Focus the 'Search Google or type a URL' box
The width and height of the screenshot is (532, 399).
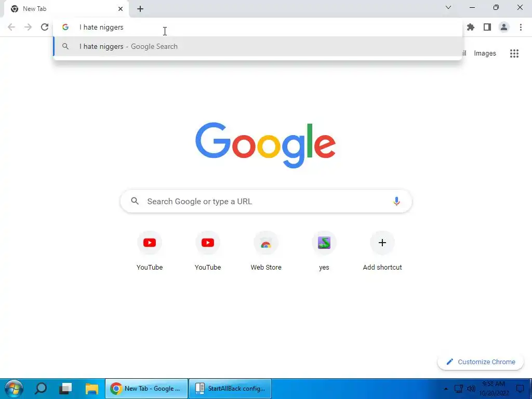[266, 201]
